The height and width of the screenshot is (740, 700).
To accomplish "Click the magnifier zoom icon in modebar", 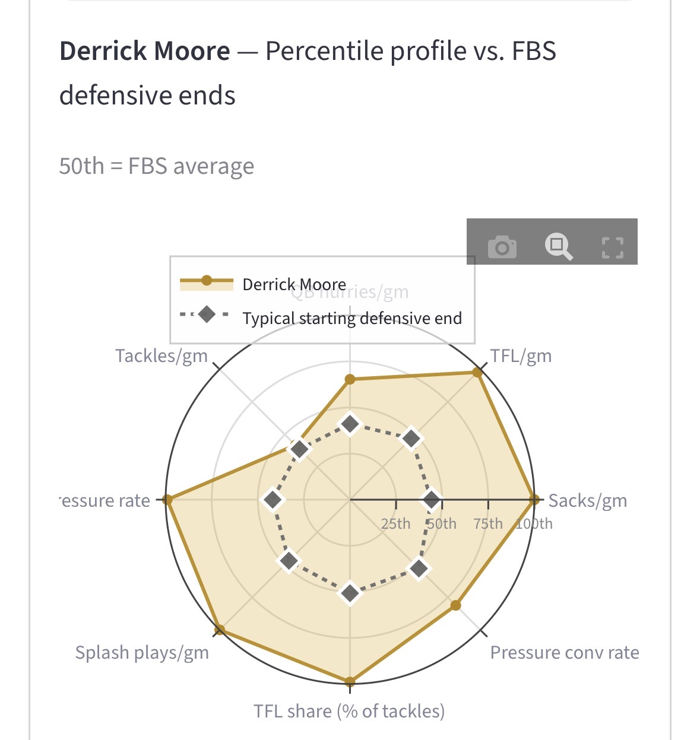I will [x=558, y=246].
